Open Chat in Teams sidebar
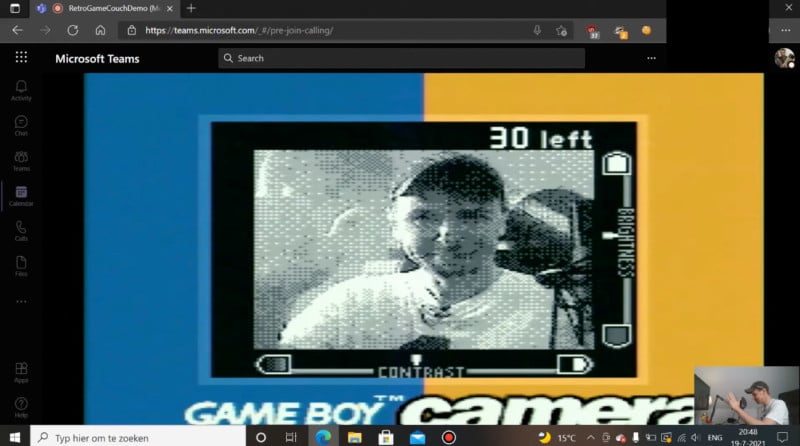Screen dimensions: 800x446 21,126
